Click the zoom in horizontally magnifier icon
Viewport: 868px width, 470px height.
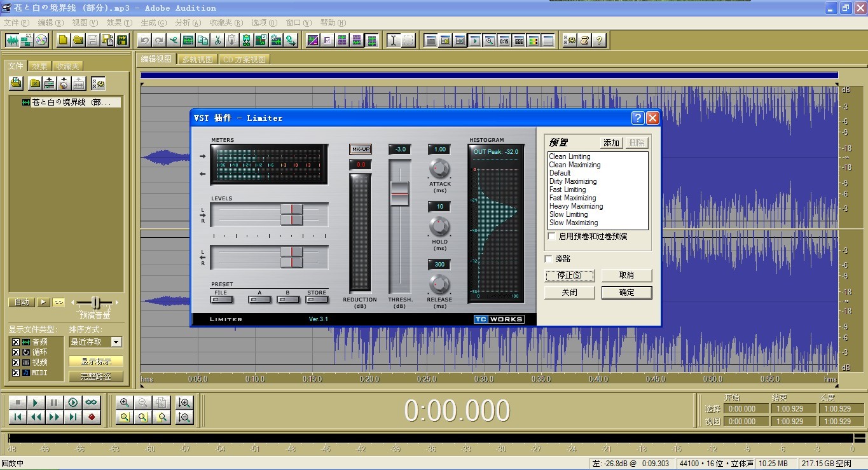point(125,403)
